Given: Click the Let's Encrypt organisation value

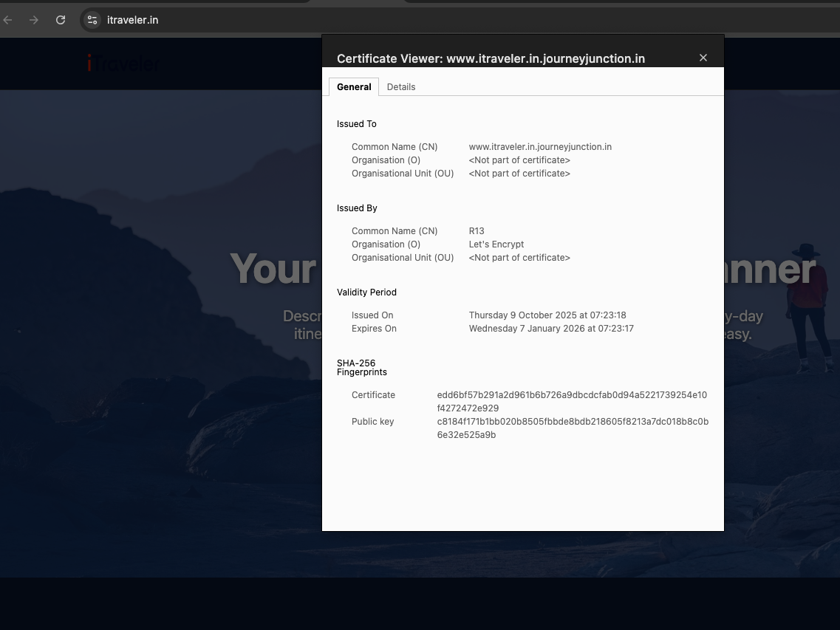Looking at the screenshot, I should [496, 244].
